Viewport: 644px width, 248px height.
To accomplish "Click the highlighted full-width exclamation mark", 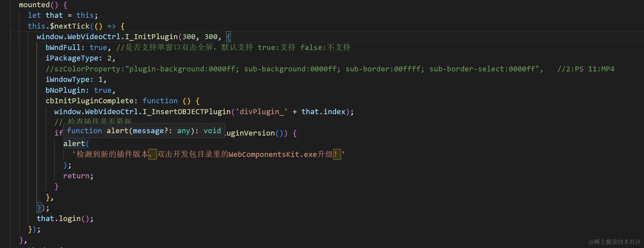I will pyautogui.click(x=337, y=154).
